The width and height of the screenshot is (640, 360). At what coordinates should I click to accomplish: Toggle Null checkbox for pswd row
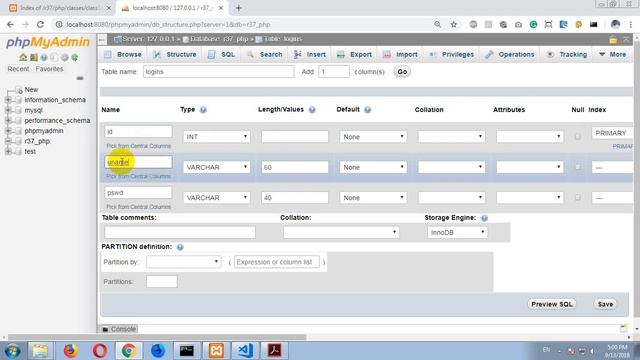[x=577, y=198]
